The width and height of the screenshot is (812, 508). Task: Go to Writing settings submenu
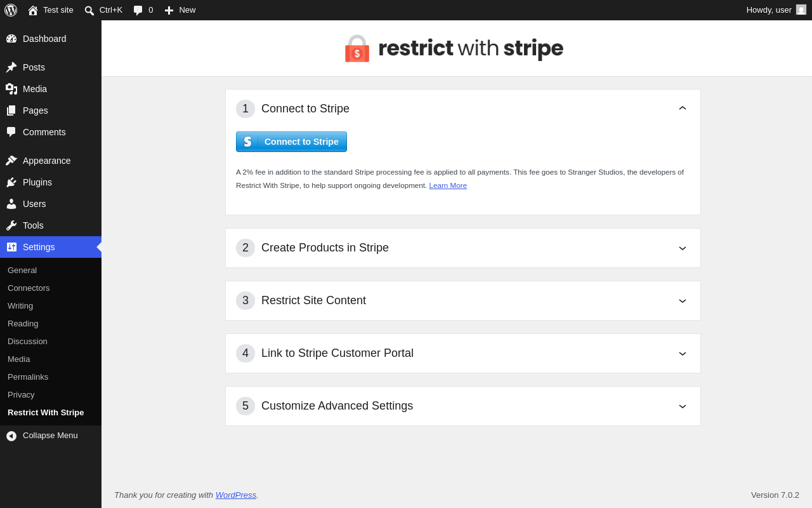(20, 305)
